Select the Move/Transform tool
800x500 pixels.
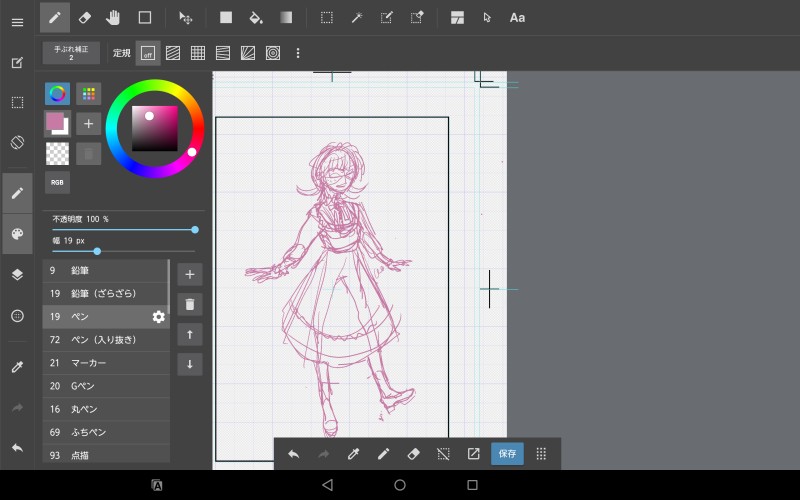pyautogui.click(x=185, y=17)
